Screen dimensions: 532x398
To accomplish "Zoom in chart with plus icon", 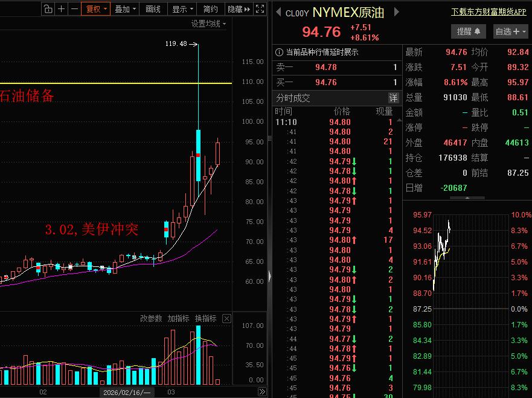I will pos(62,9).
